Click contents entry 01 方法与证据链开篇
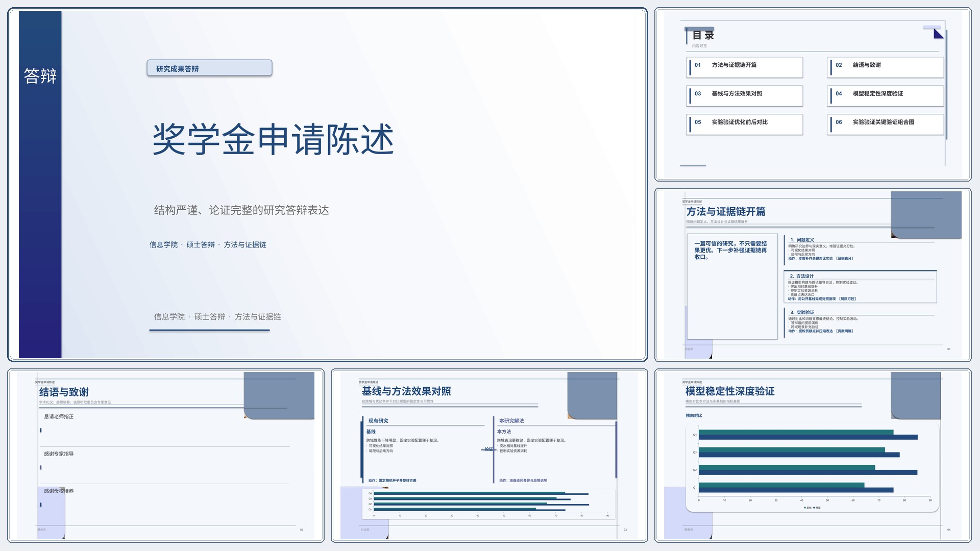The image size is (980, 551). click(x=744, y=67)
